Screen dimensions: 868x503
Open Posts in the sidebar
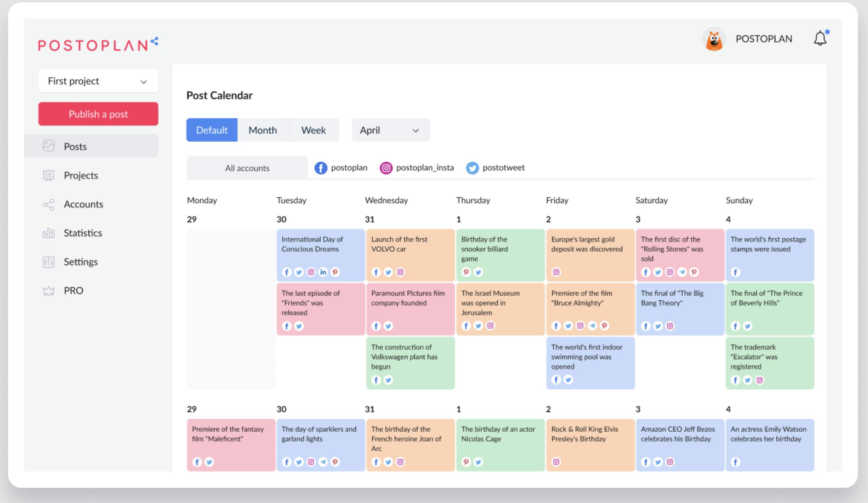click(x=91, y=146)
